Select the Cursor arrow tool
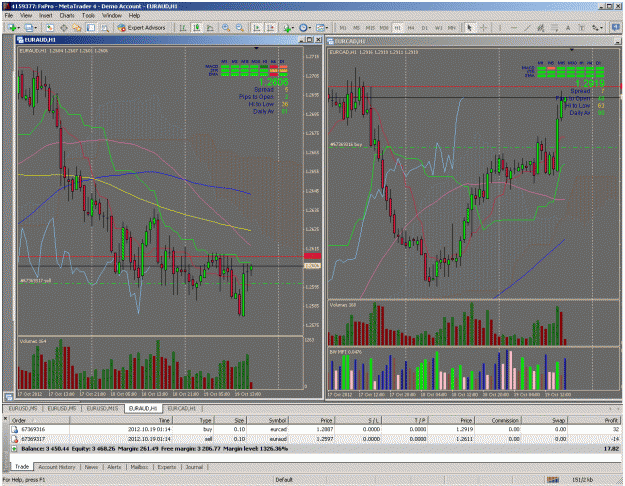Image resolution: width=625 pixels, height=486 pixels. (470, 28)
